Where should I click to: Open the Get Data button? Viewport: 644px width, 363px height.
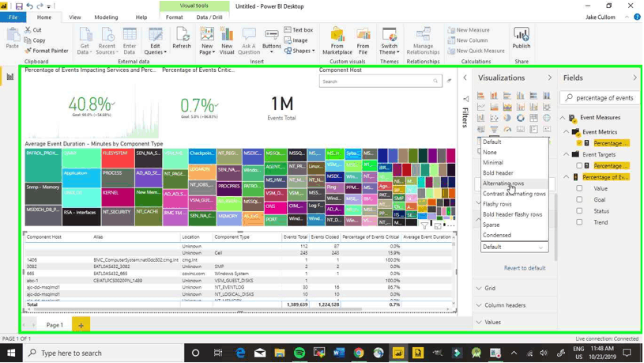pyautogui.click(x=85, y=40)
